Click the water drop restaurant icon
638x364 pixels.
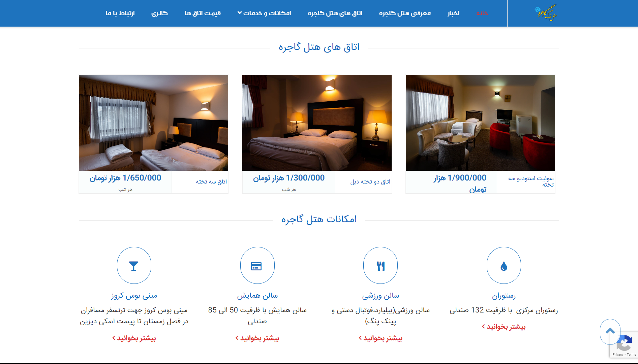pos(504,266)
